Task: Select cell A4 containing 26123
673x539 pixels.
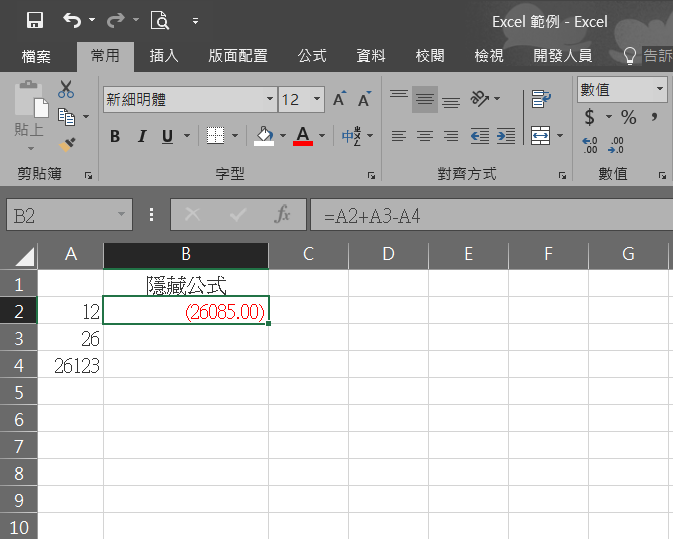Action: (71, 365)
